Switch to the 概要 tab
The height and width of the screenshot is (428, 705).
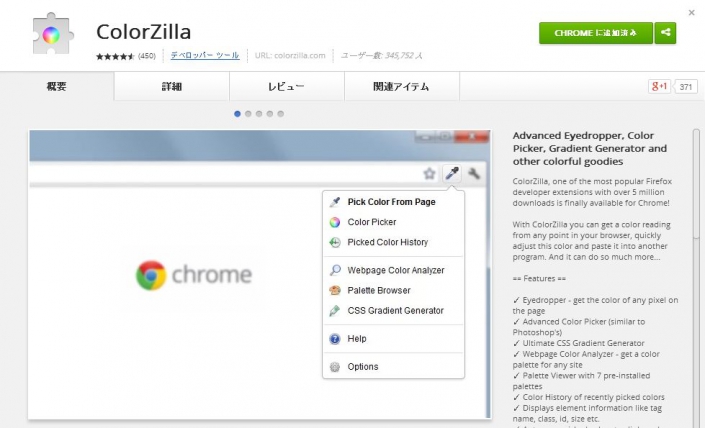point(57,86)
